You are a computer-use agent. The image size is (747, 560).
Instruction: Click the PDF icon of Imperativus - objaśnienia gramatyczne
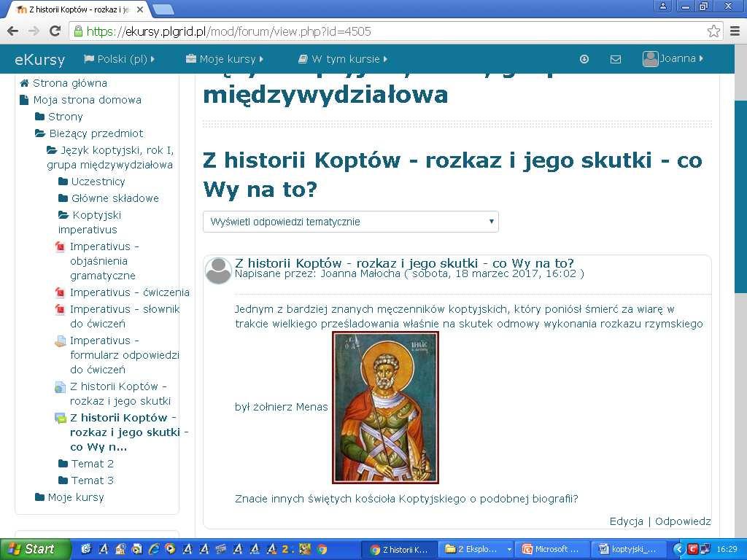[60, 246]
